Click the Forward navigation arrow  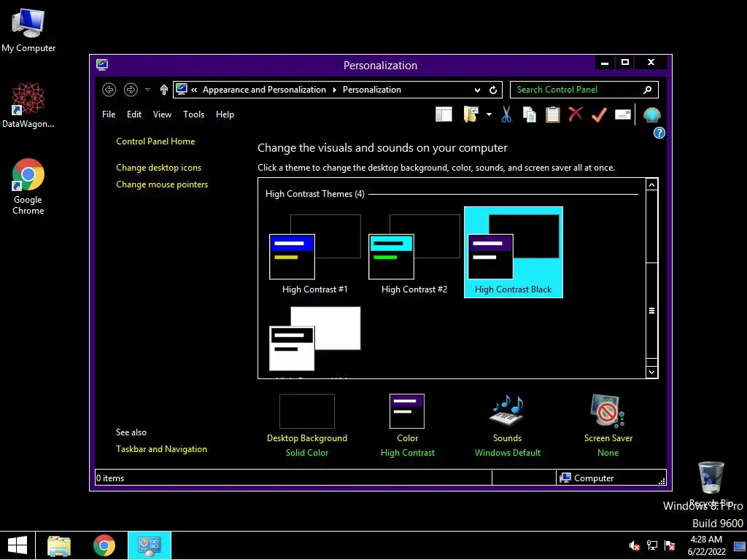(131, 90)
